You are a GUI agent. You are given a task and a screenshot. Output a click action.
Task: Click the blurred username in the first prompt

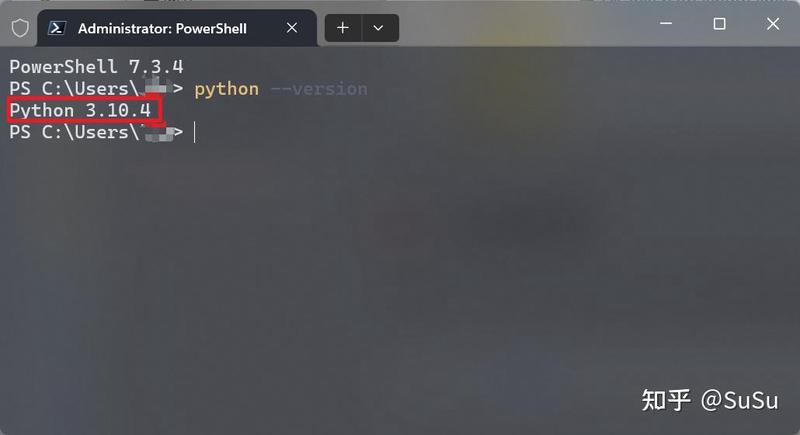[x=156, y=87]
